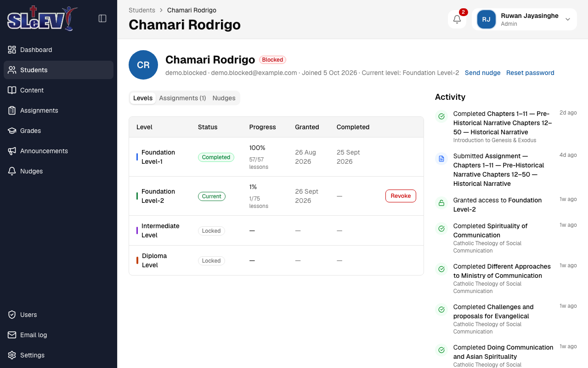Go to Dashboard in the sidebar

pyautogui.click(x=58, y=50)
